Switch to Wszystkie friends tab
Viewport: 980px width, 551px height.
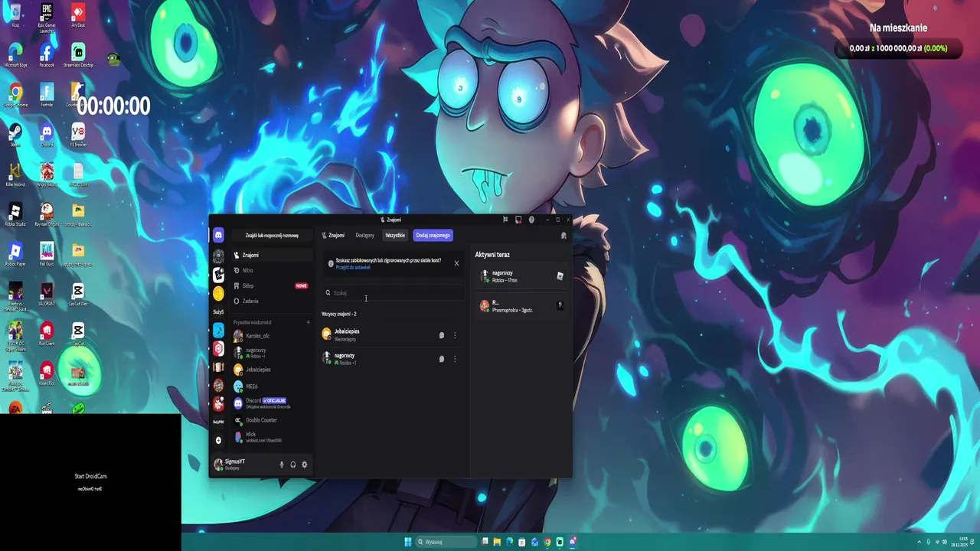coord(395,236)
